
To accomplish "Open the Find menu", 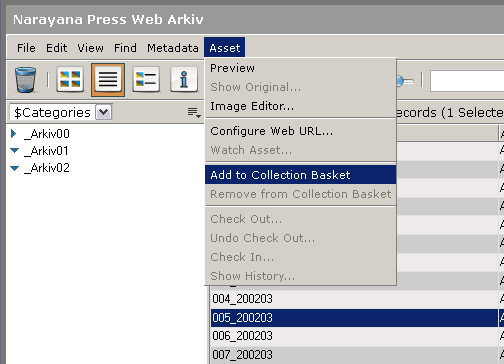I will coord(125,48).
